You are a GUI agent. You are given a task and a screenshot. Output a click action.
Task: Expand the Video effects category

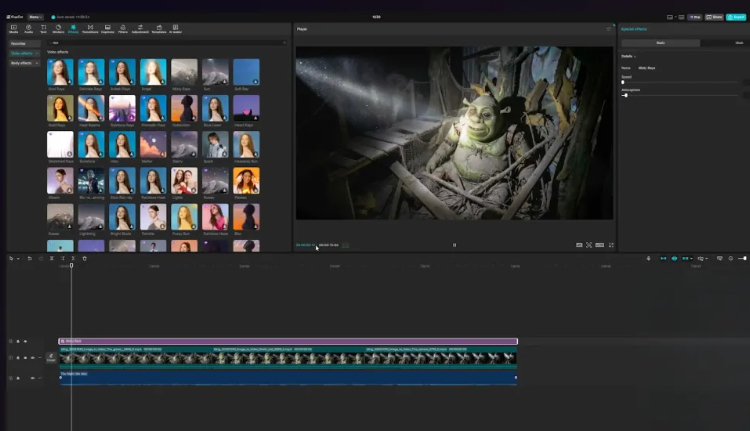tap(23, 53)
